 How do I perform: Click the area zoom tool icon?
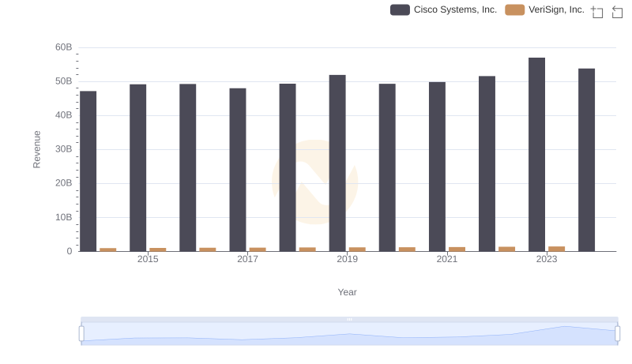click(597, 12)
